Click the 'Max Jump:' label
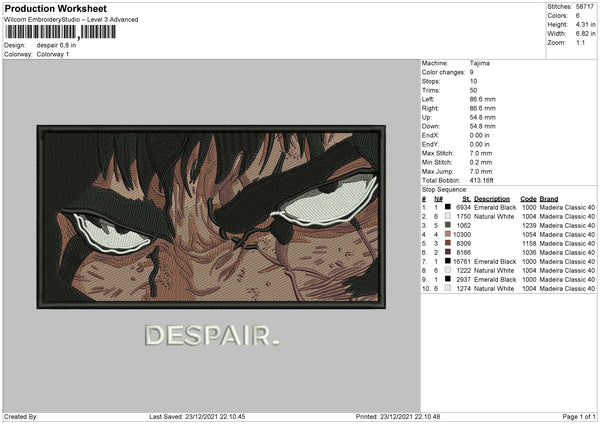This screenshot has height=424, width=600. (437, 171)
